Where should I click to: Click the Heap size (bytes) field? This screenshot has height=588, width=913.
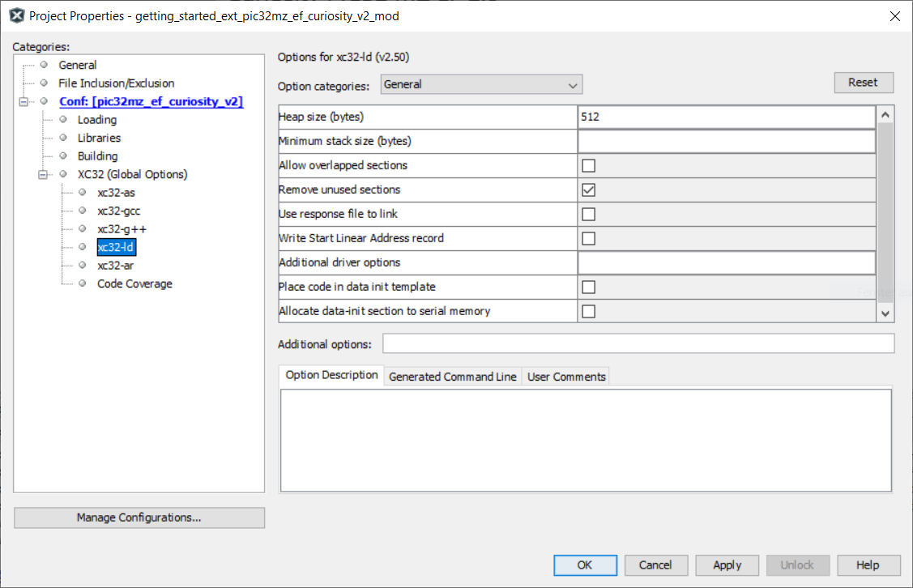pyautogui.click(x=726, y=117)
